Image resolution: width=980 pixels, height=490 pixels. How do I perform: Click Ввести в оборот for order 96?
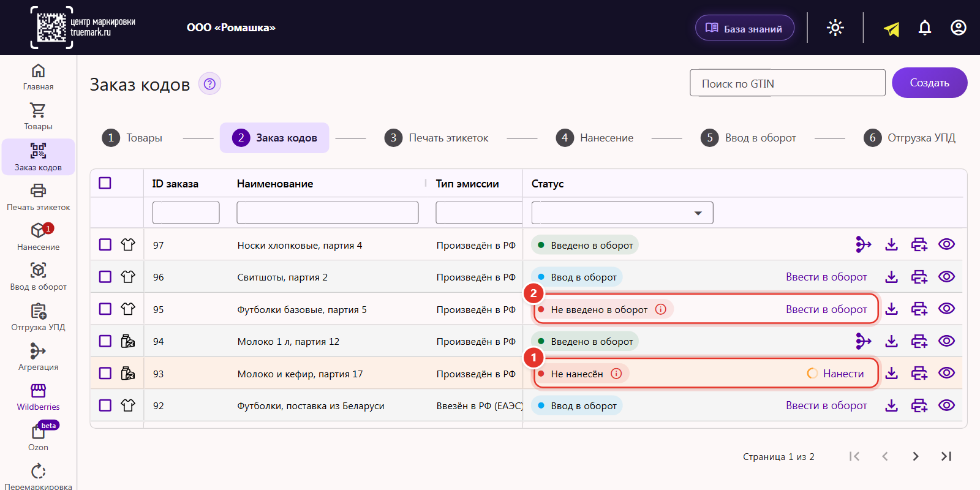click(826, 277)
